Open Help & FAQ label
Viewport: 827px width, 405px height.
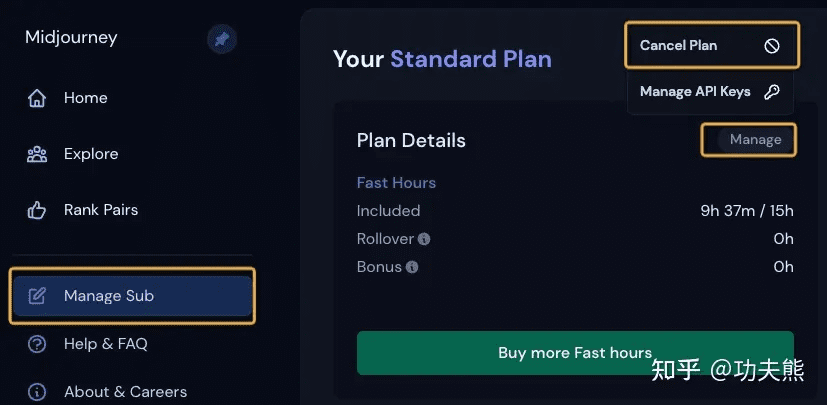tap(105, 344)
